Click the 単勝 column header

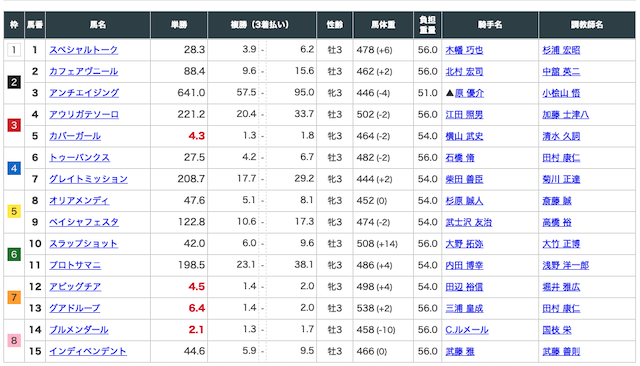click(179, 25)
